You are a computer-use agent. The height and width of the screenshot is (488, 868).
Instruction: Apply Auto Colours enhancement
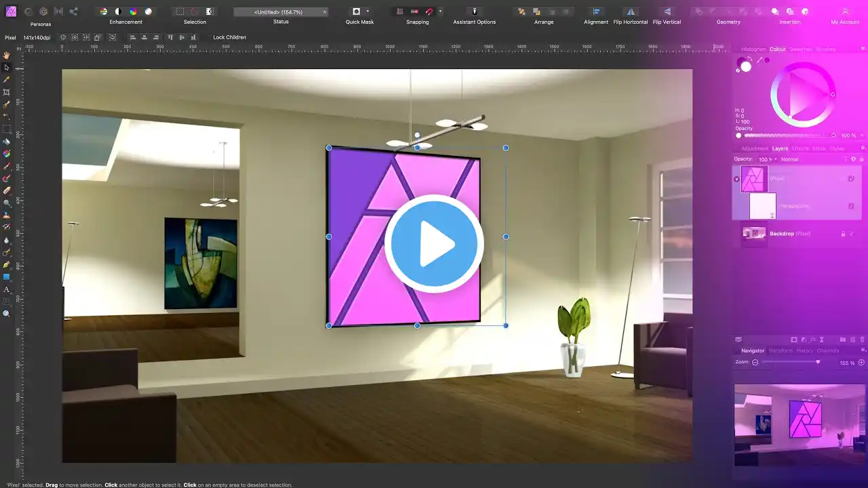pyautogui.click(x=133, y=12)
